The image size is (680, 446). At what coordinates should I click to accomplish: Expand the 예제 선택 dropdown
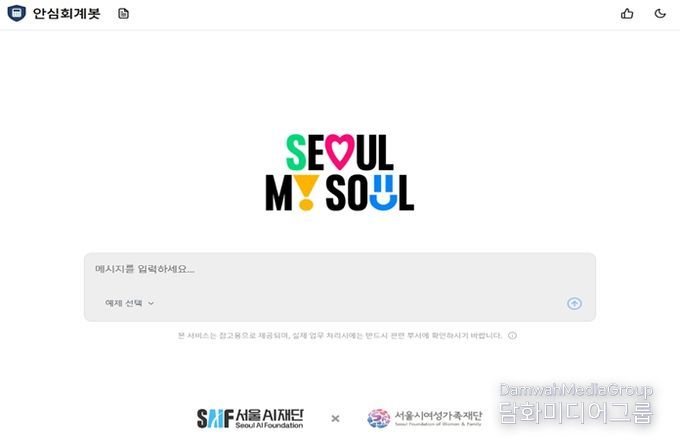[x=129, y=303]
